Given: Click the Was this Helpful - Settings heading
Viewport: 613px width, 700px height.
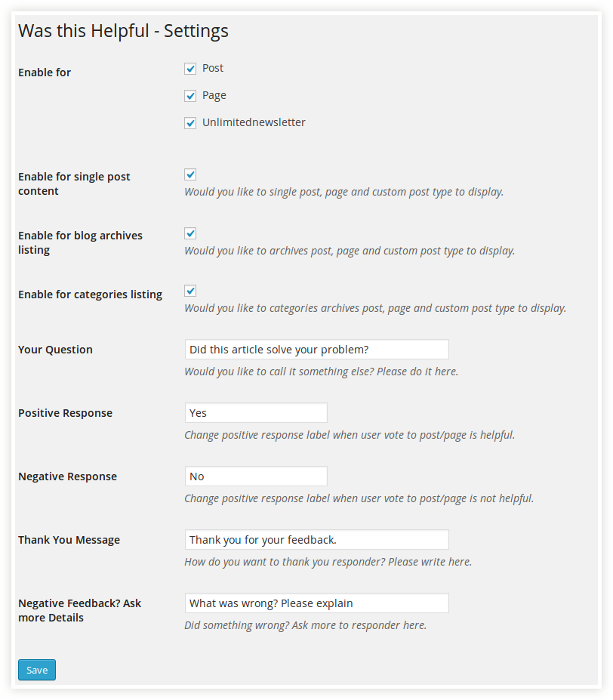Looking at the screenshot, I should click(123, 31).
